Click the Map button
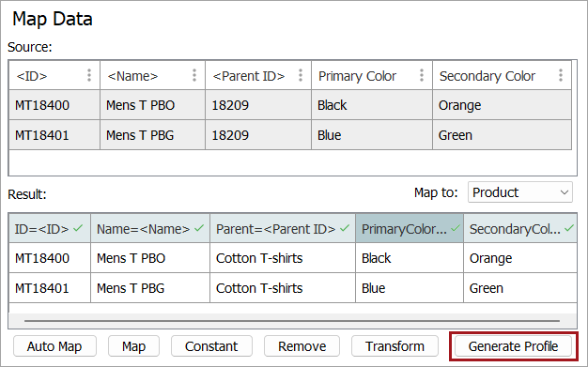 (x=134, y=346)
